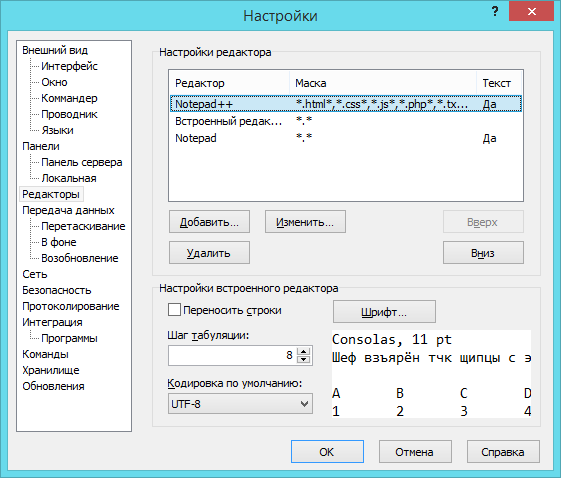Click the question mark help icon

tap(495, 11)
